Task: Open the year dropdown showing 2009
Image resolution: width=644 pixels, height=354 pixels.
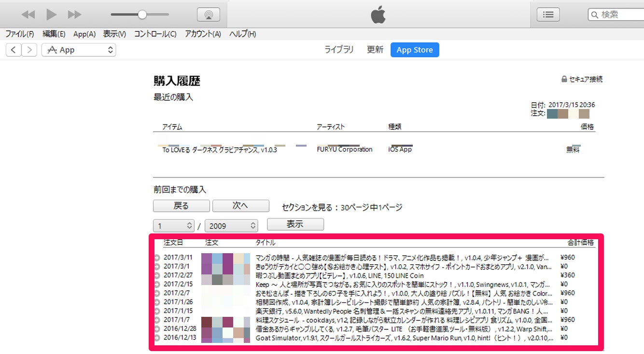Action: 231,226
